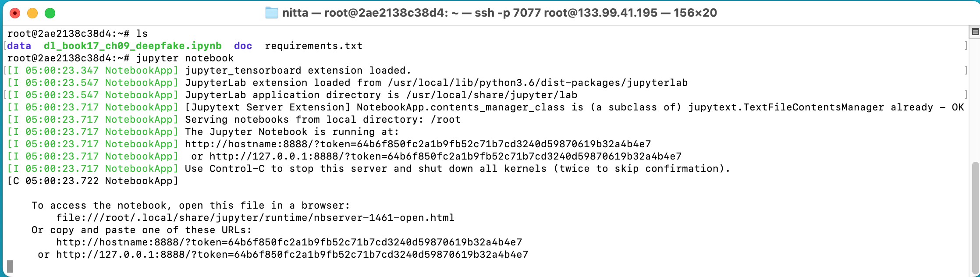Click the folder proxy icon in title bar
The height and width of the screenshot is (277, 980).
[x=272, y=13]
